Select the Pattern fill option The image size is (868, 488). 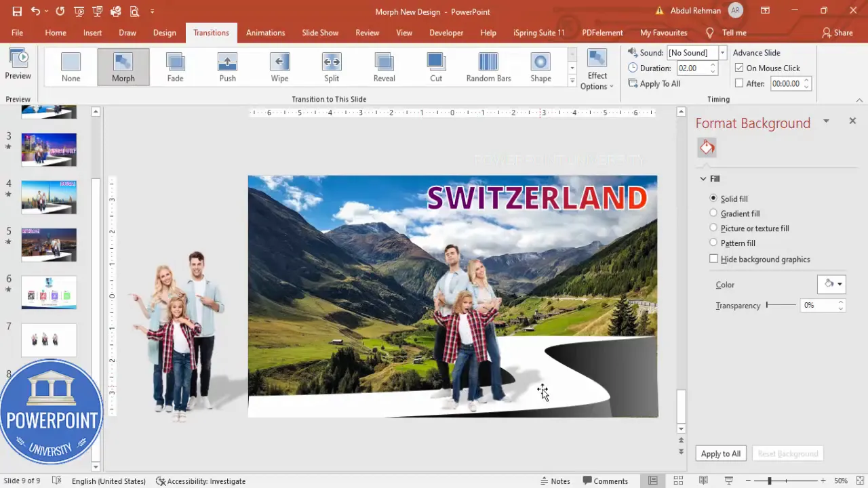tap(713, 243)
